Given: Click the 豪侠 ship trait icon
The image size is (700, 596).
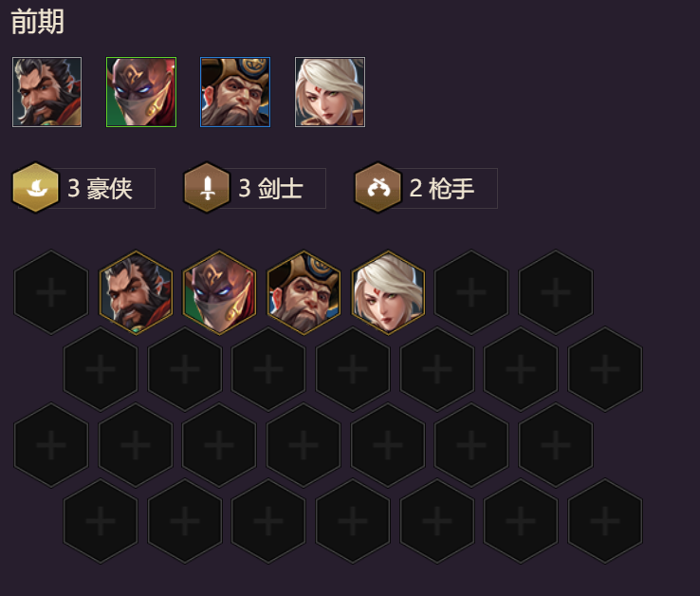Looking at the screenshot, I should [36, 188].
